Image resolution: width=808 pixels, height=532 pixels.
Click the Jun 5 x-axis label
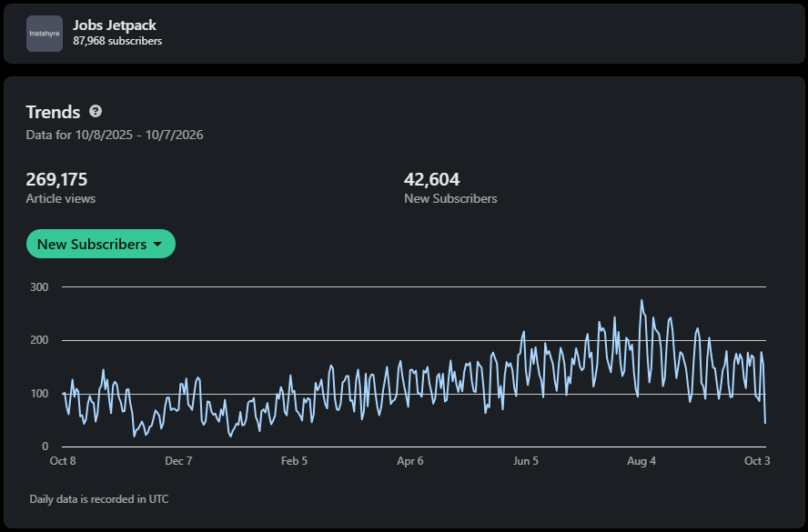click(526, 461)
